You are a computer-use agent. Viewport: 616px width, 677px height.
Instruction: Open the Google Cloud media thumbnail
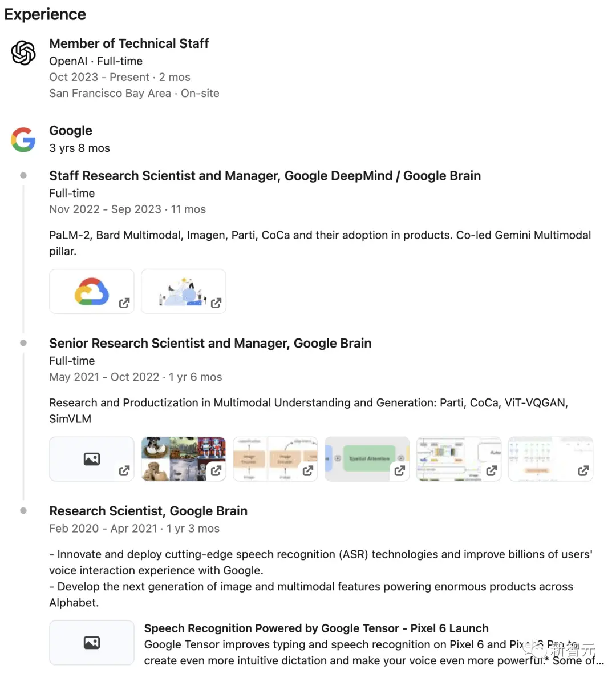[x=91, y=291]
